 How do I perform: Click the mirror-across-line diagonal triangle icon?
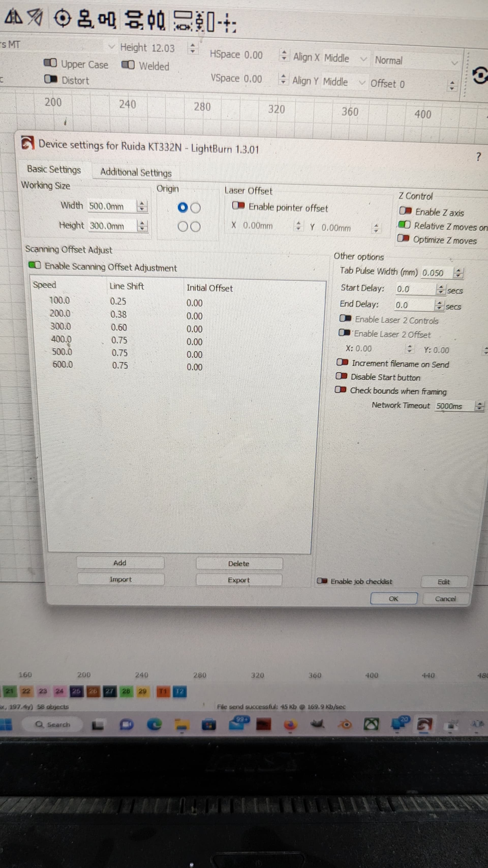[35, 17]
